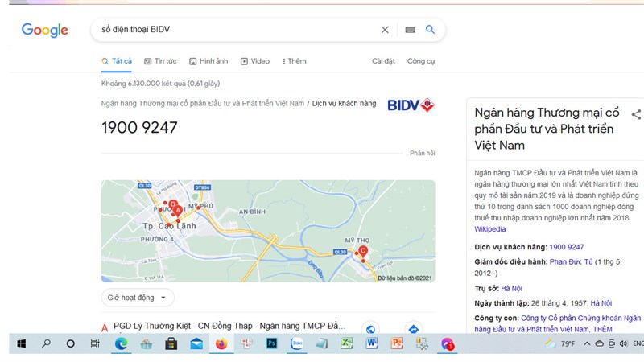Screen dimensions: 644x362
Task: Open the Windows Start menu
Action: point(22,343)
